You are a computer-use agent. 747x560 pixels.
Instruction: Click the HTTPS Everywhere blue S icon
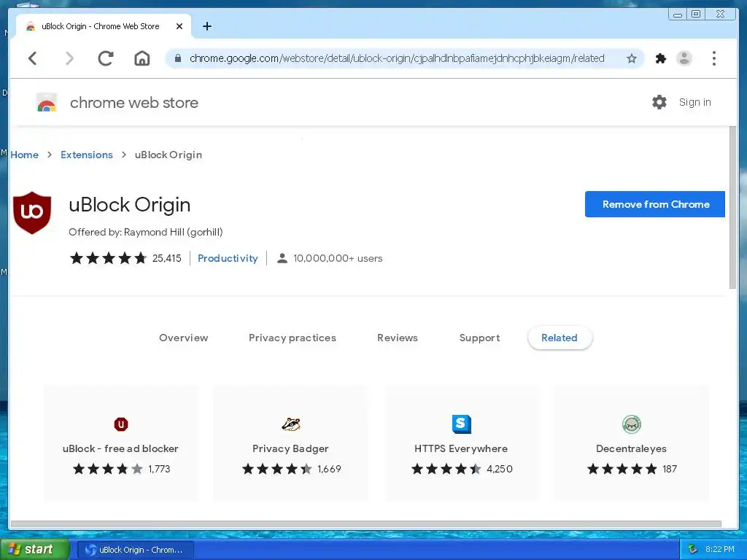point(461,424)
